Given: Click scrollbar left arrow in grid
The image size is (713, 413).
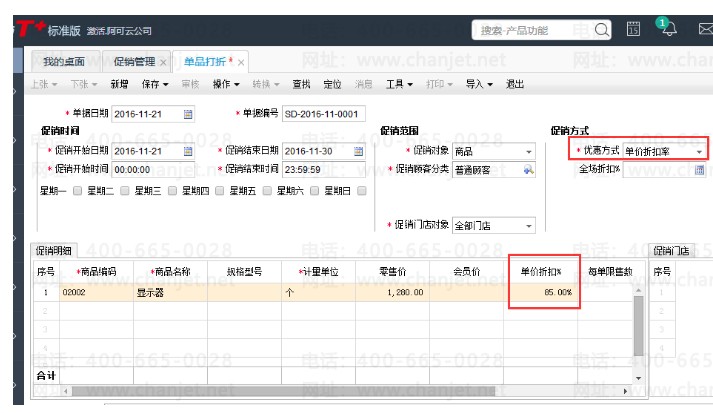Looking at the screenshot, I should tap(66, 391).
